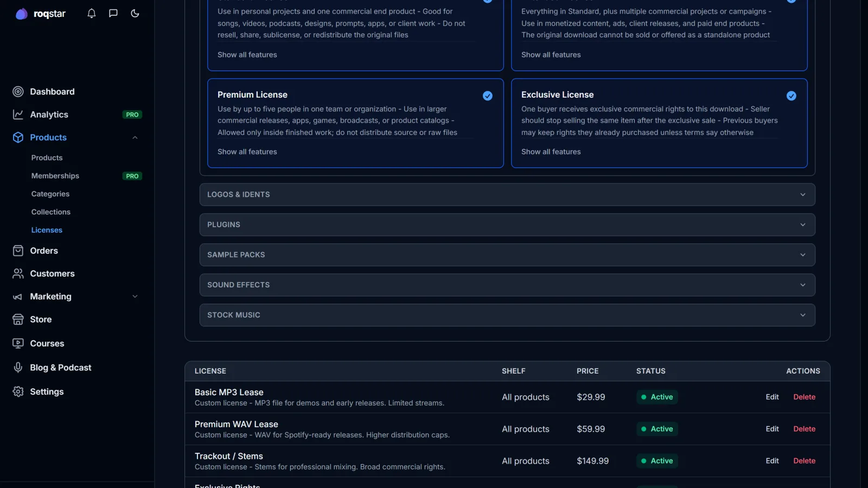The width and height of the screenshot is (868, 488).
Task: Click the Marketing megaphone icon
Action: [x=18, y=297]
